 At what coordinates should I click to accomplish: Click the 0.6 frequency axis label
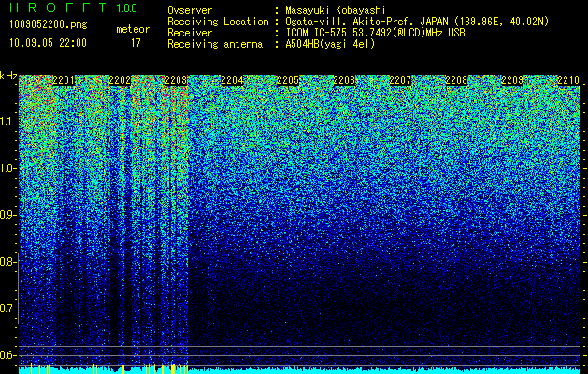click(x=7, y=355)
